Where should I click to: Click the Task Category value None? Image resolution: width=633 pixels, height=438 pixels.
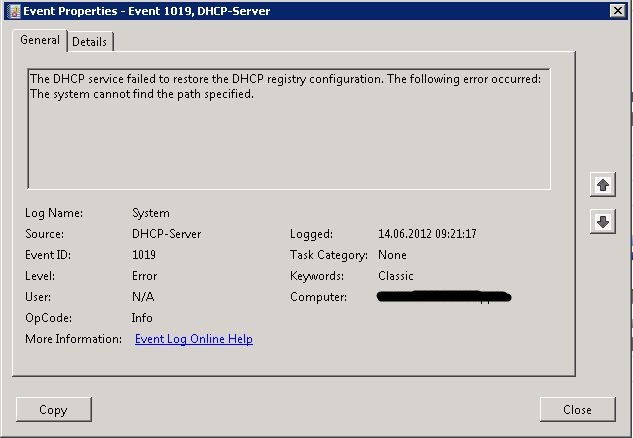(392, 255)
